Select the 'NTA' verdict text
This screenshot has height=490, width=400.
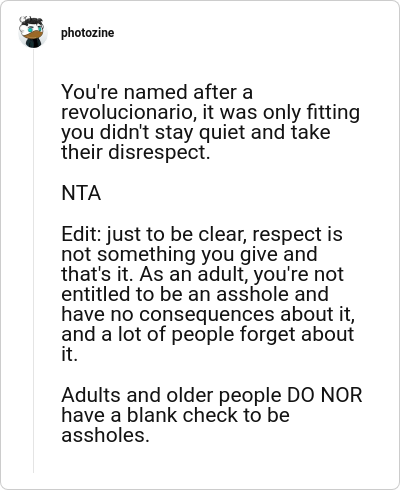(81, 193)
